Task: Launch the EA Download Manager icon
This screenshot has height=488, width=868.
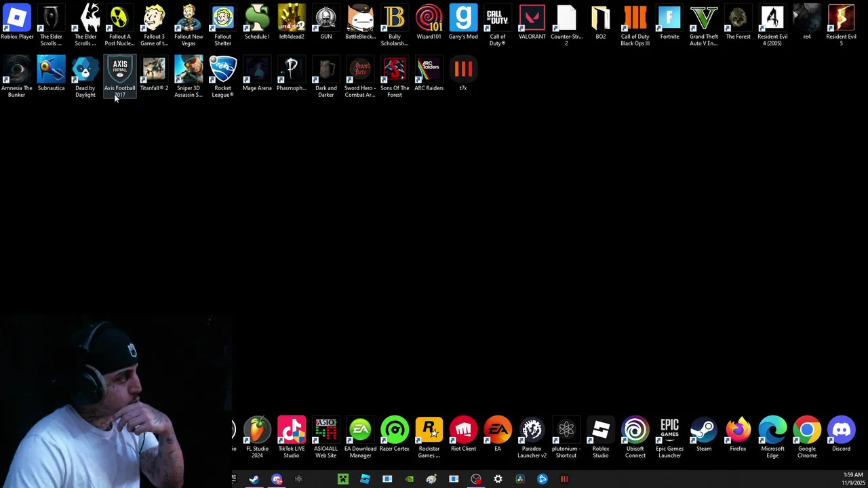Action: pyautogui.click(x=360, y=438)
